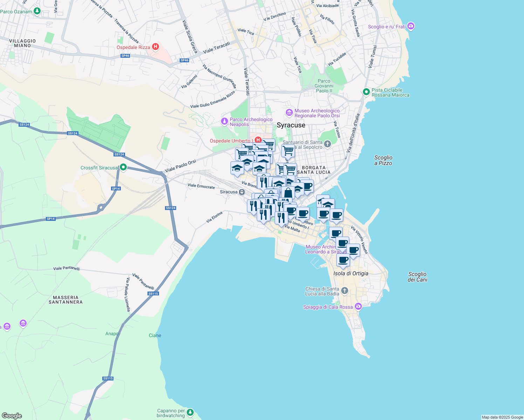Image resolution: width=524 pixels, height=420 pixels.
Task: Click the Map data ©2025 Google notice
Action: (x=502, y=417)
